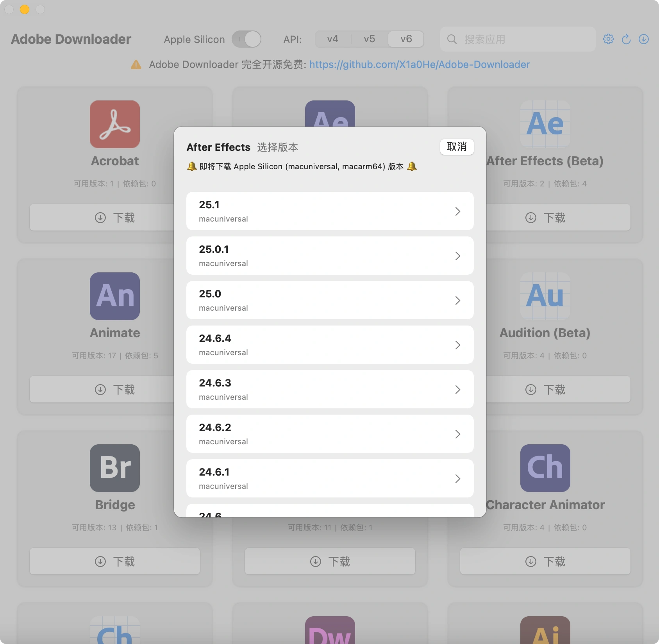Screen dimensions: 659x644
Task: Click 下载 button under Bridge
Action: point(115,562)
